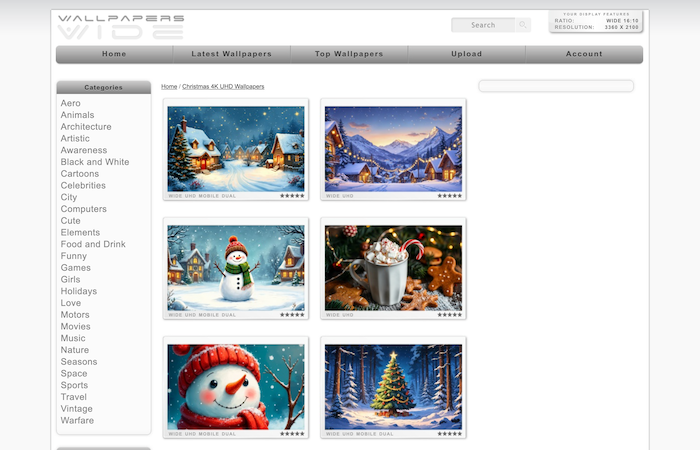Select the Space category
This screenshot has width=700, height=450.
tap(74, 374)
